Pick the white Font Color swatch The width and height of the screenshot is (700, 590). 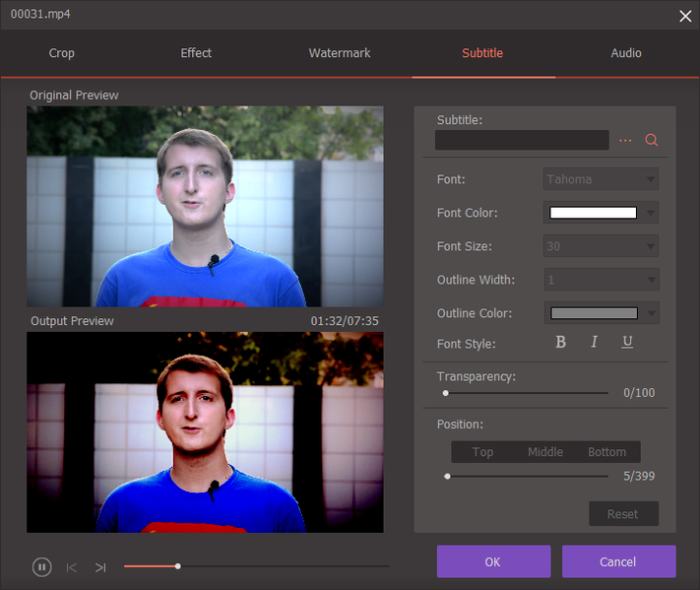coord(593,213)
